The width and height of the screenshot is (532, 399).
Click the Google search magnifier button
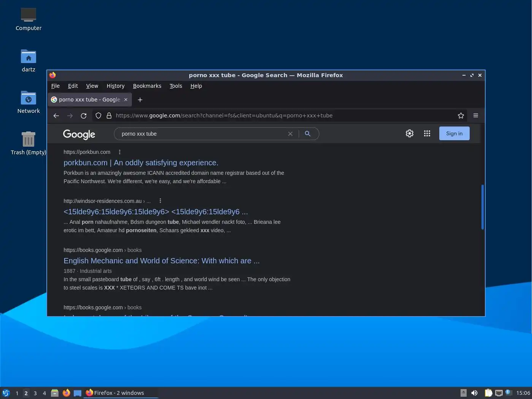coord(308,134)
